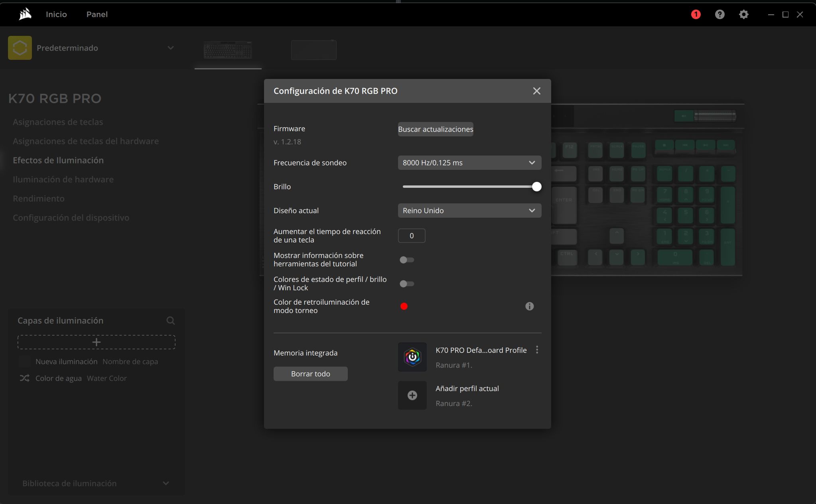
Task: Click the Predeterminado profile hexagon icon
Action: pyautogui.click(x=20, y=48)
